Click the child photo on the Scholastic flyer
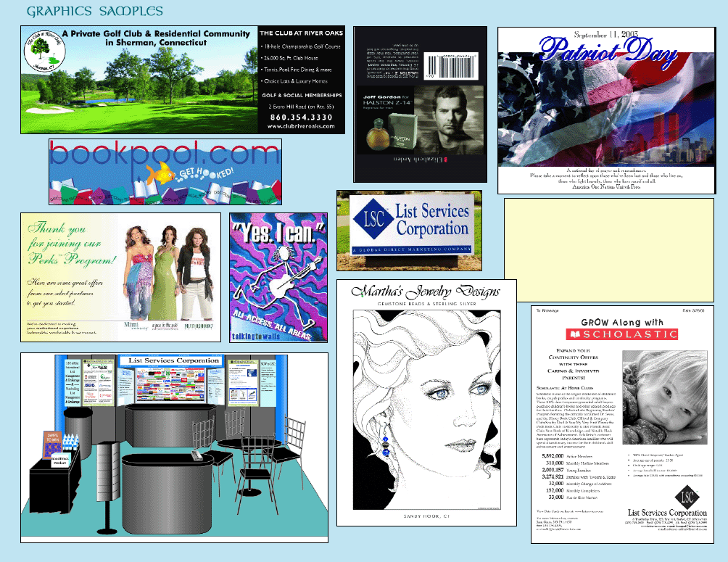This screenshot has width=728, height=562. point(665,395)
